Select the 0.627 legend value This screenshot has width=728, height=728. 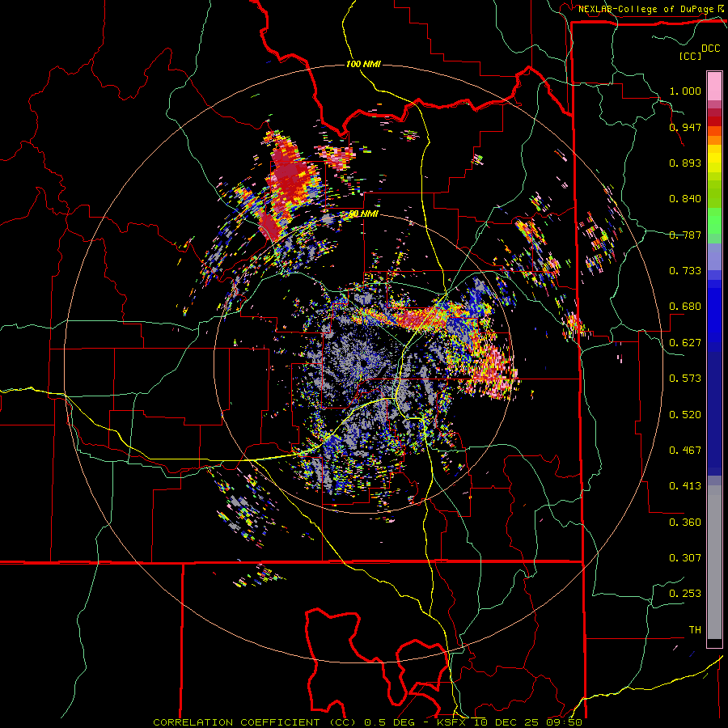pyautogui.click(x=685, y=343)
